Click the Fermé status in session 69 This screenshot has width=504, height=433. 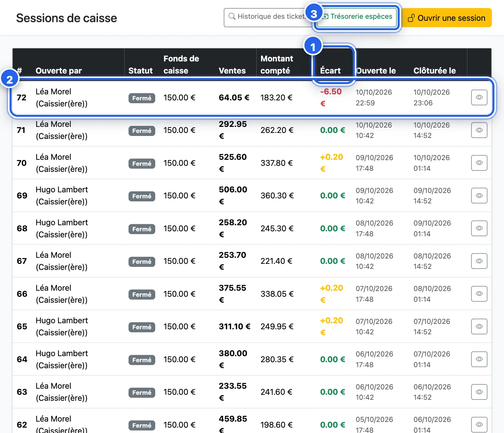tap(142, 196)
